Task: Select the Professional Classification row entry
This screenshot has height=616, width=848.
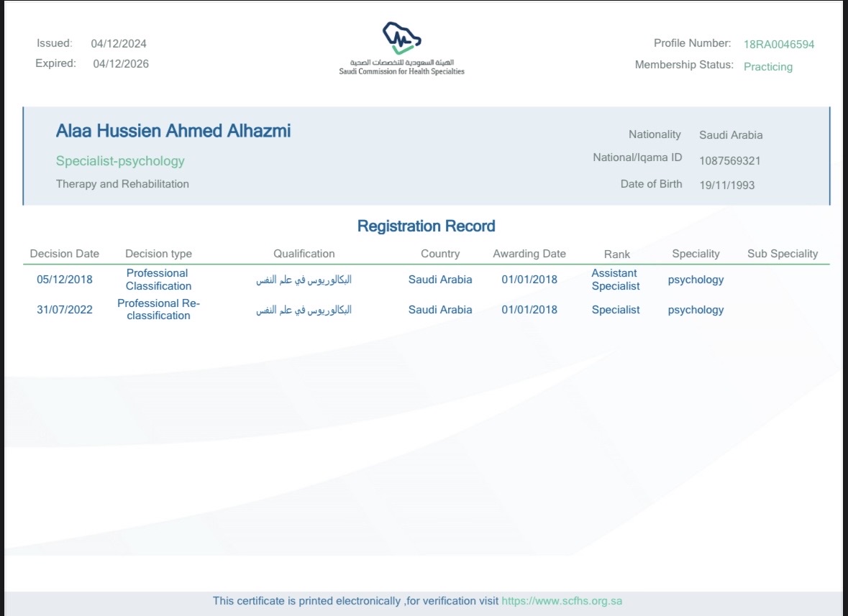Action: 158,280
